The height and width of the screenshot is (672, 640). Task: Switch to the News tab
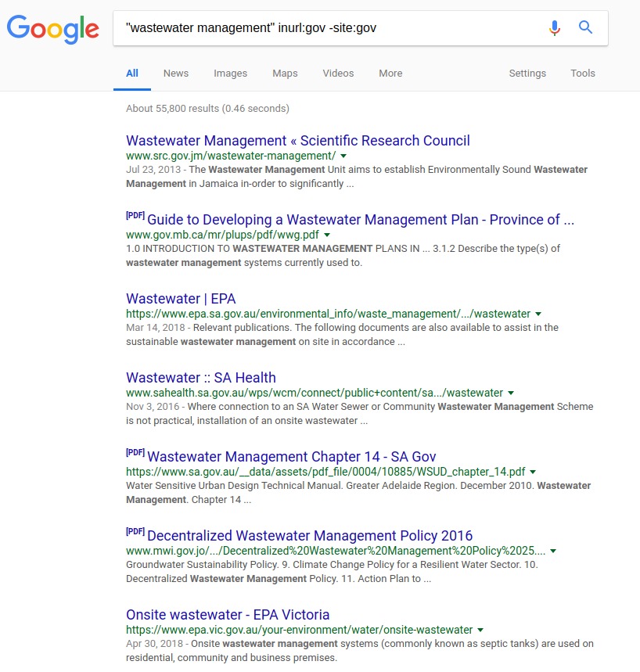[176, 74]
